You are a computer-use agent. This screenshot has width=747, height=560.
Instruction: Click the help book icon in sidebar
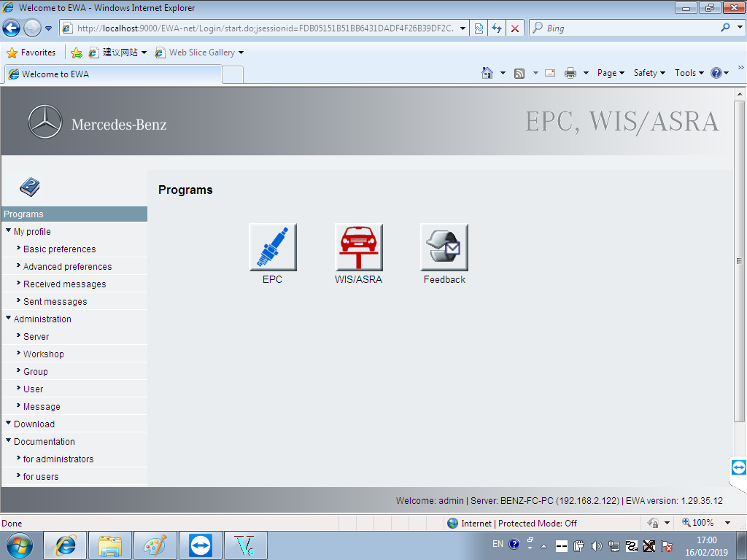click(30, 187)
